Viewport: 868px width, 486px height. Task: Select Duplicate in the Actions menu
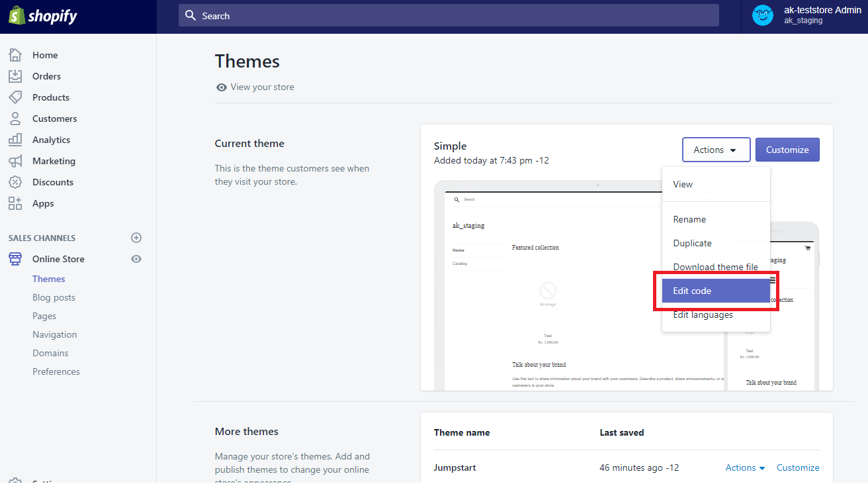tap(716, 243)
